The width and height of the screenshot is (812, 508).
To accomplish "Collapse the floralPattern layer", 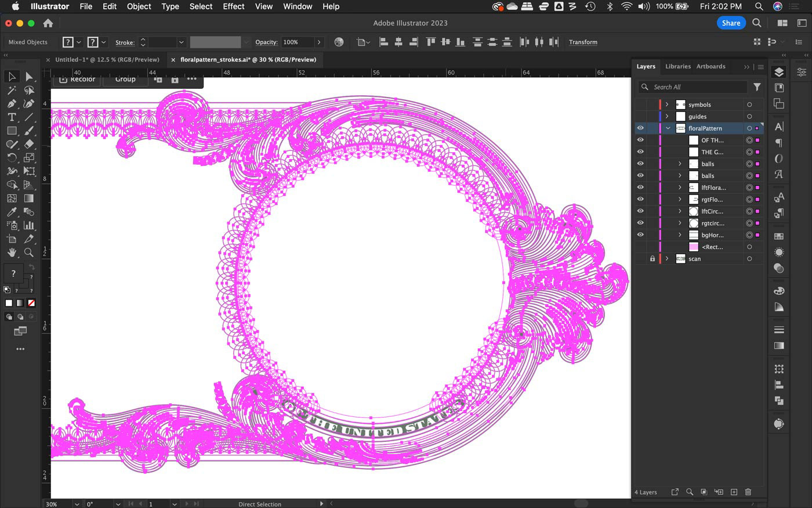I will [668, 128].
